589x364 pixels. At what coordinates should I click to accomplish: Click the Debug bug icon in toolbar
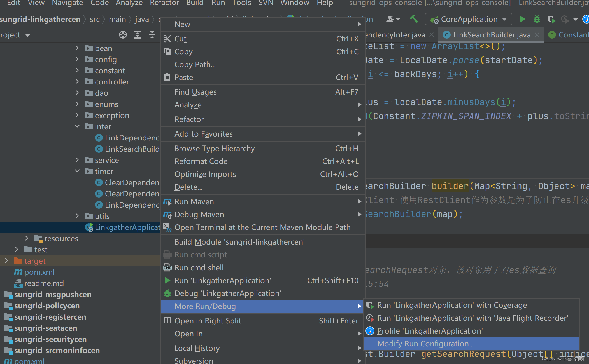pyautogui.click(x=537, y=19)
